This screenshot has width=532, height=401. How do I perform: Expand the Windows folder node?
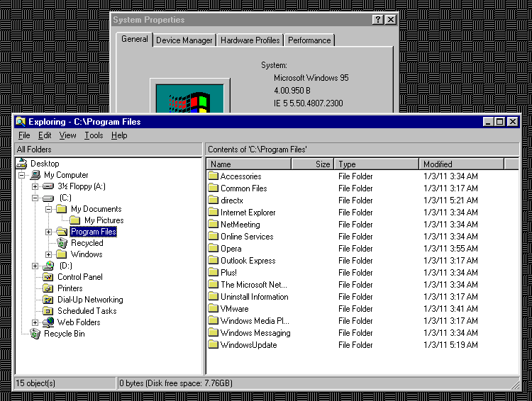point(48,254)
